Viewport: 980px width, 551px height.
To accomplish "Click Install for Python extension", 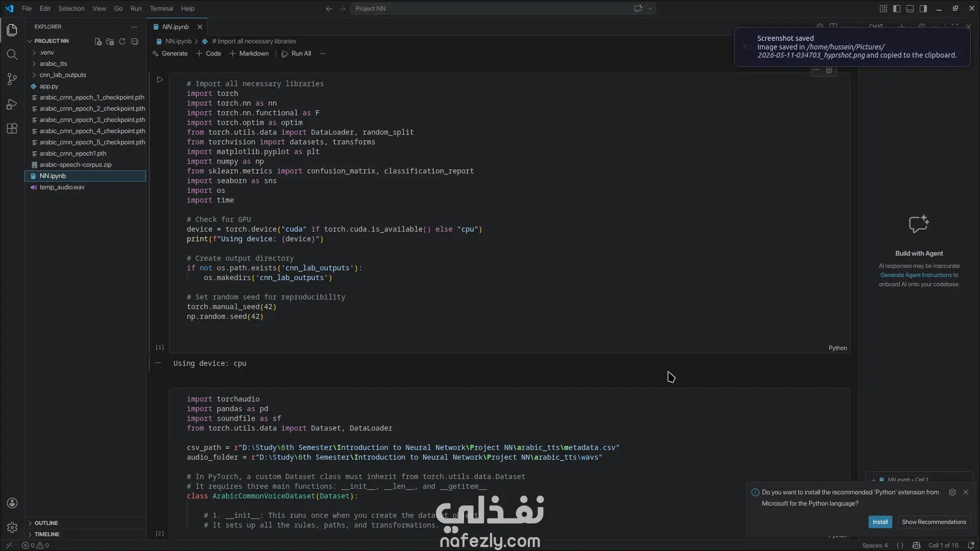I will pyautogui.click(x=880, y=522).
